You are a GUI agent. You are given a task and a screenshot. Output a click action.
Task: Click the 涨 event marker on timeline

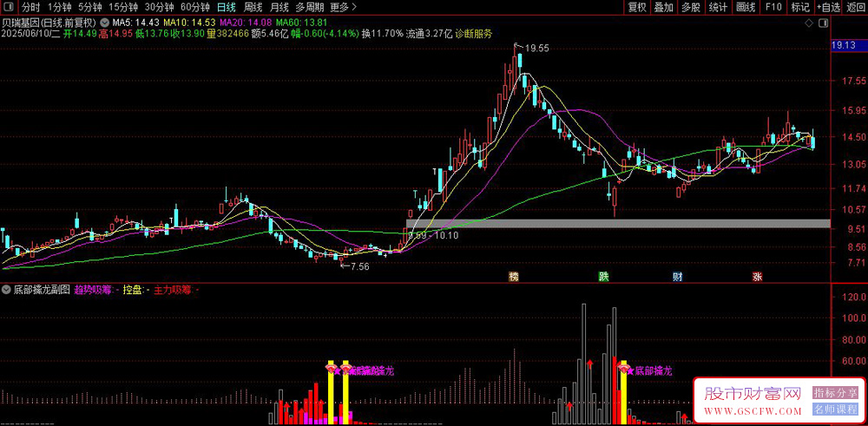[x=757, y=277]
